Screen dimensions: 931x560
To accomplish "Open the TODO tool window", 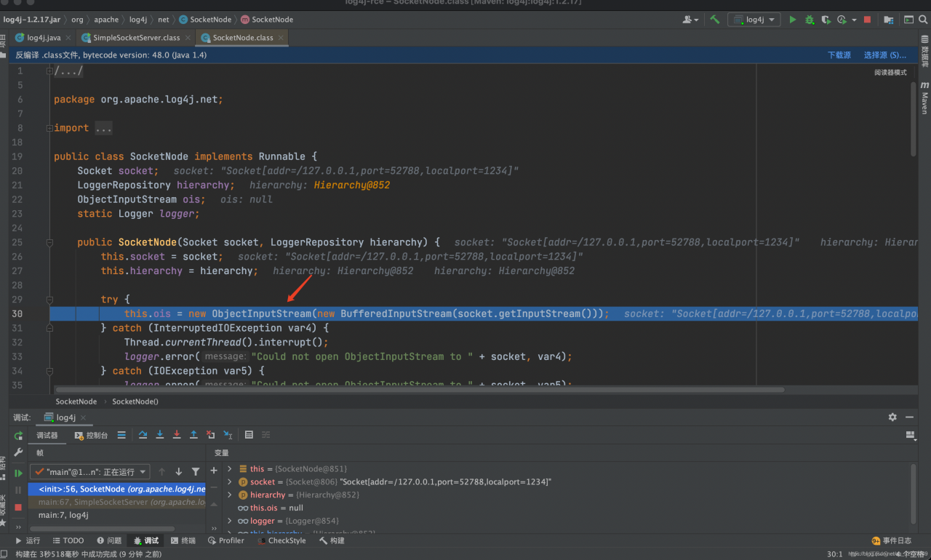I will point(68,540).
